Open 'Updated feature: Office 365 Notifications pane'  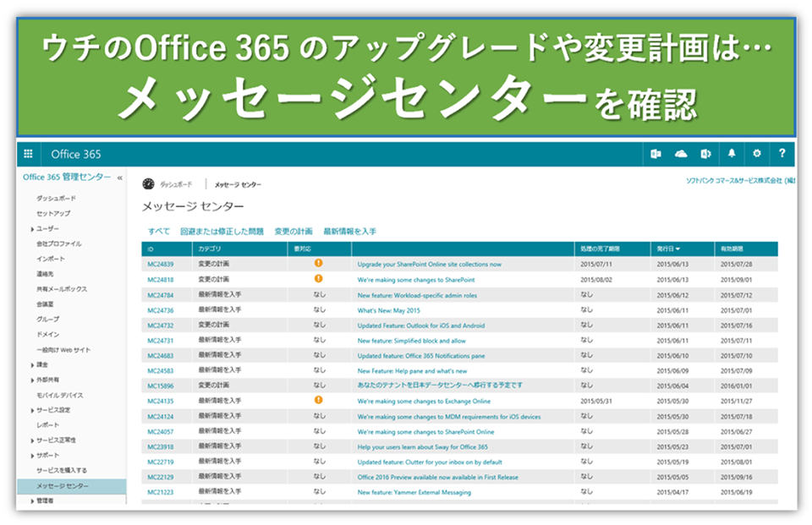point(421,356)
